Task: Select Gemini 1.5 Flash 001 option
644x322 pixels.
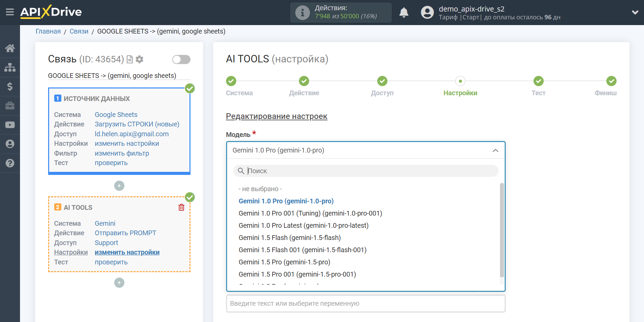Action: [302, 250]
